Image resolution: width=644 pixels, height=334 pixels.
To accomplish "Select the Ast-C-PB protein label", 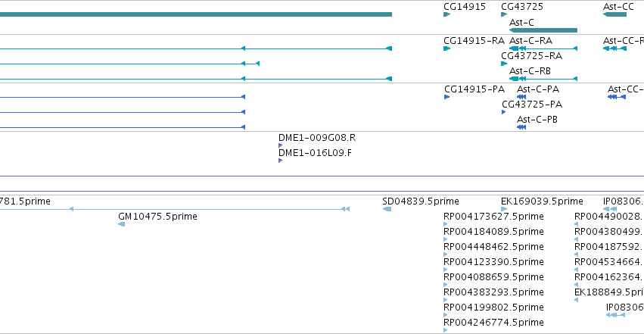I will (537, 120).
